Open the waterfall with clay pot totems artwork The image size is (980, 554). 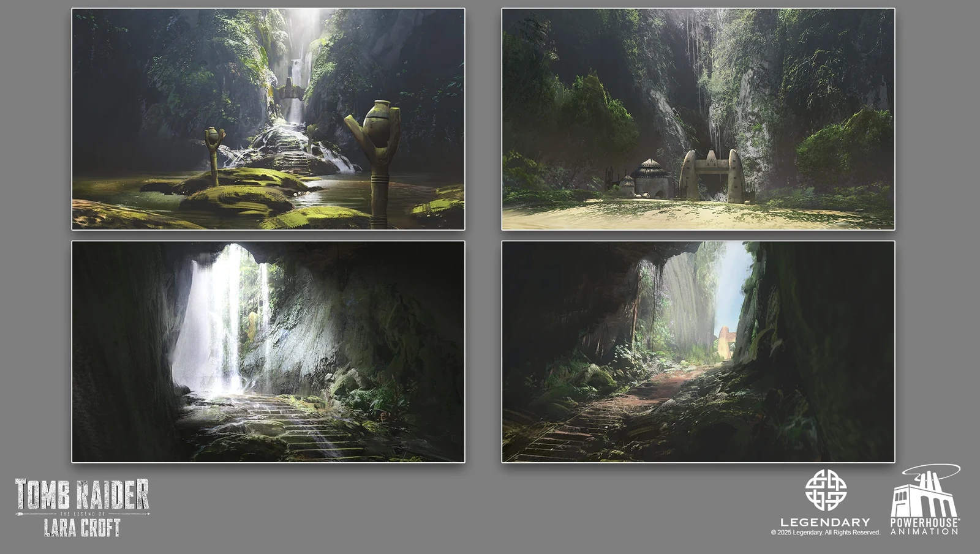coord(268,119)
